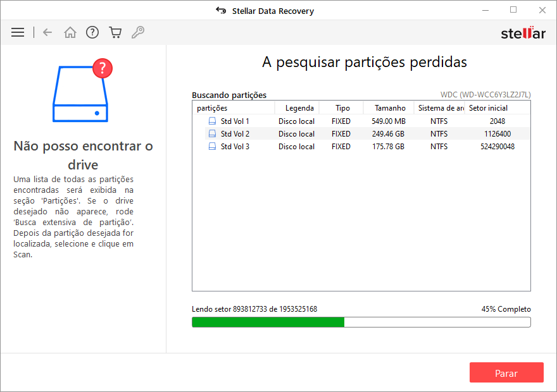
Task: Click the 175.78 GB size value
Action: click(388, 147)
